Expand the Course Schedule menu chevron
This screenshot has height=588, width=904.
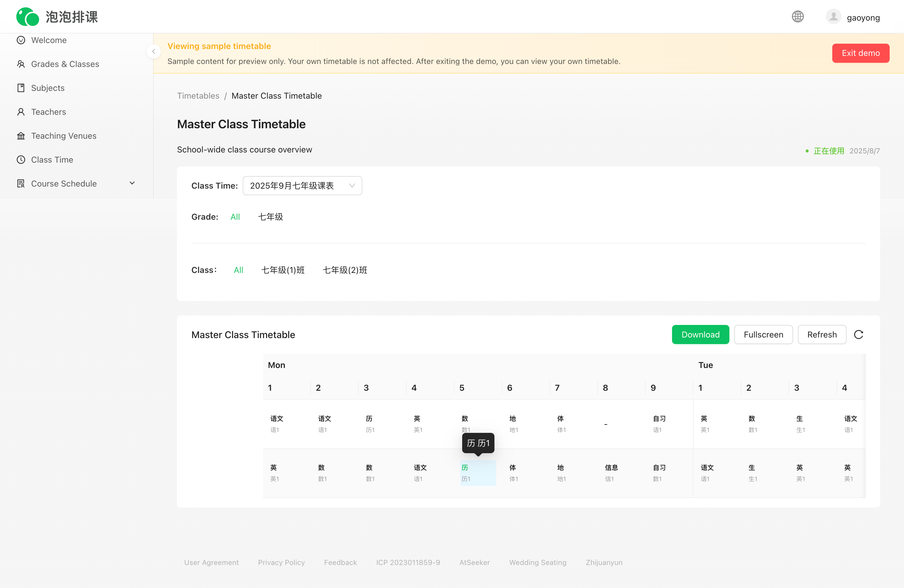[x=132, y=183]
